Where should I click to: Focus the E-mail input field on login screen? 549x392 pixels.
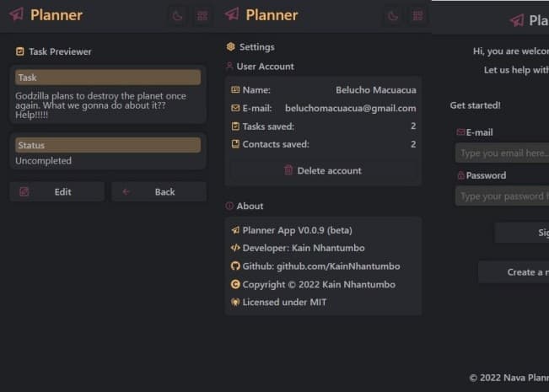click(502, 153)
